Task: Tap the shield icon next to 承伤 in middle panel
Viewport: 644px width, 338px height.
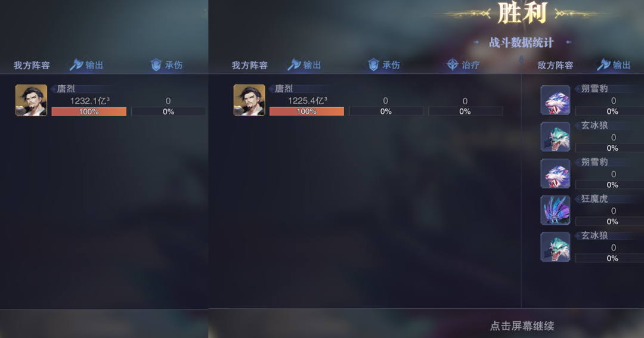Action: click(373, 64)
